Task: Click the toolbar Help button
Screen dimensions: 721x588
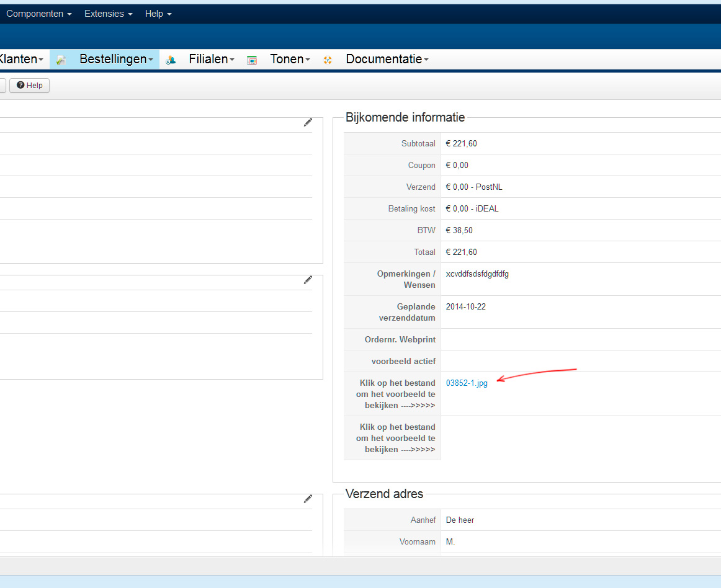Action: click(x=29, y=86)
